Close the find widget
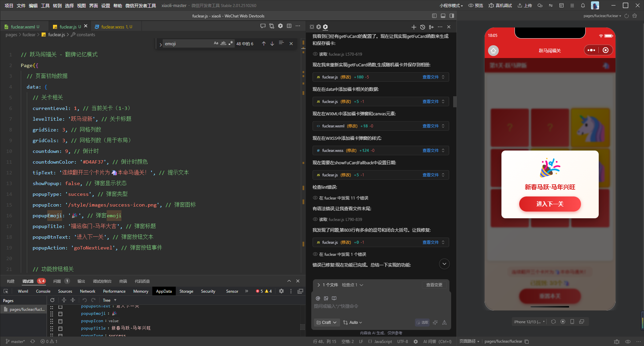 (x=291, y=44)
